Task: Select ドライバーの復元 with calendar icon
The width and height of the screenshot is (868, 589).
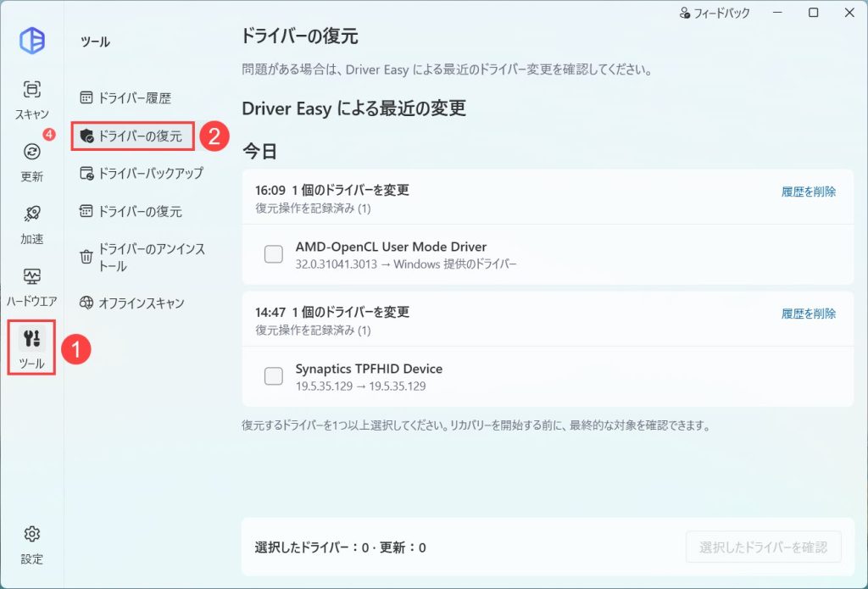Action: coord(131,212)
